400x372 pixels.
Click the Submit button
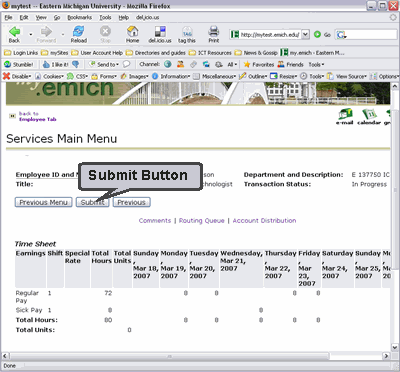[92, 202]
